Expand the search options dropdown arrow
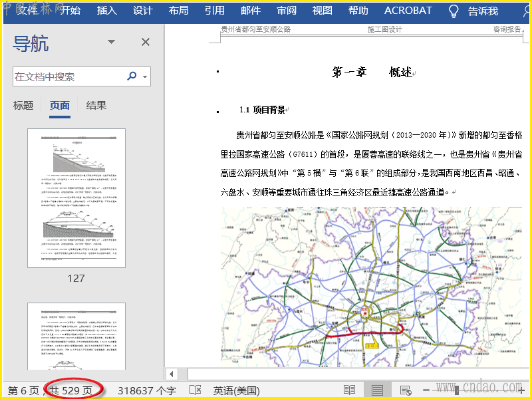The height and width of the screenshot is (399, 532). (145, 76)
